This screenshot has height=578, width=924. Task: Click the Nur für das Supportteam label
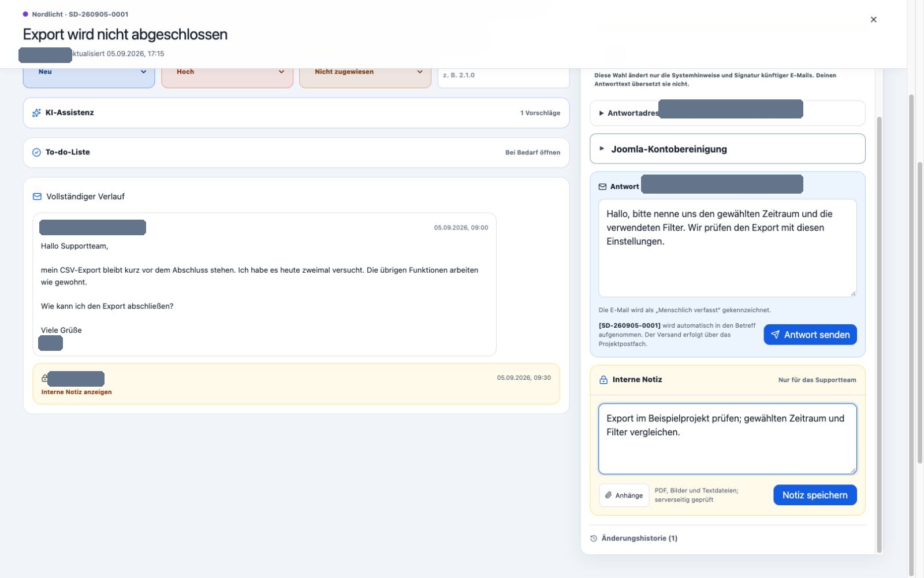[817, 380]
